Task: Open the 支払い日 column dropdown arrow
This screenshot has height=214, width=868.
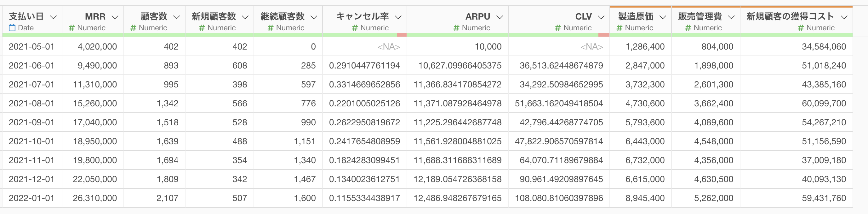Action: (x=53, y=17)
